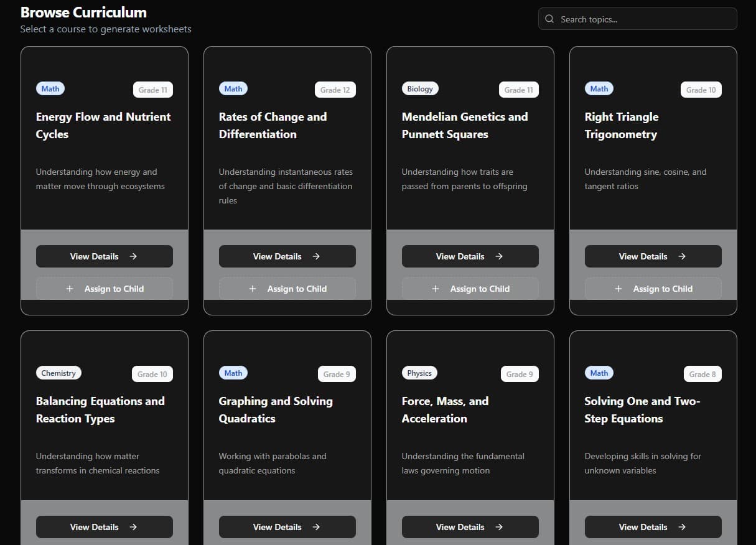This screenshot has width=756, height=545.
Task: Click arrow icon on Graphing Quadratics View Details
Action: [x=316, y=527]
